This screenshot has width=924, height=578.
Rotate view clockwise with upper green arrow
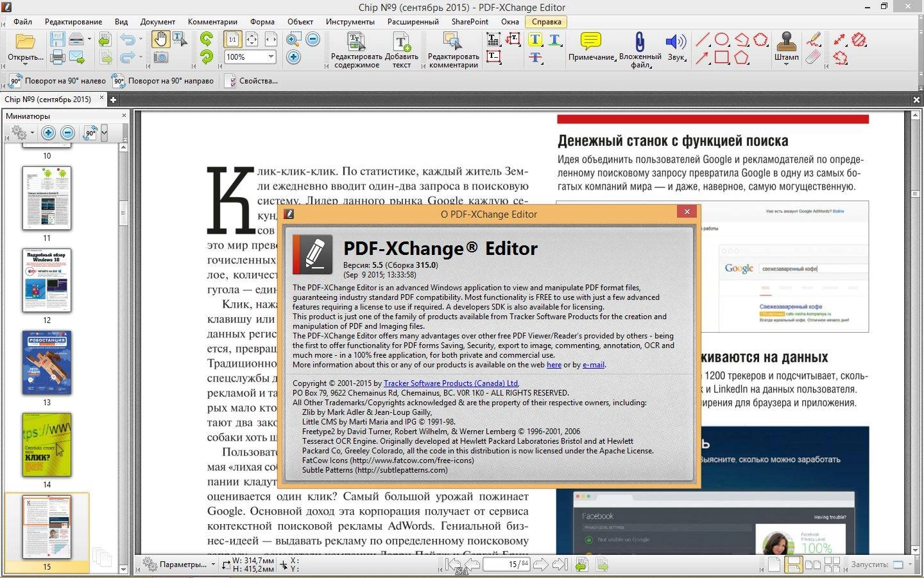point(207,39)
